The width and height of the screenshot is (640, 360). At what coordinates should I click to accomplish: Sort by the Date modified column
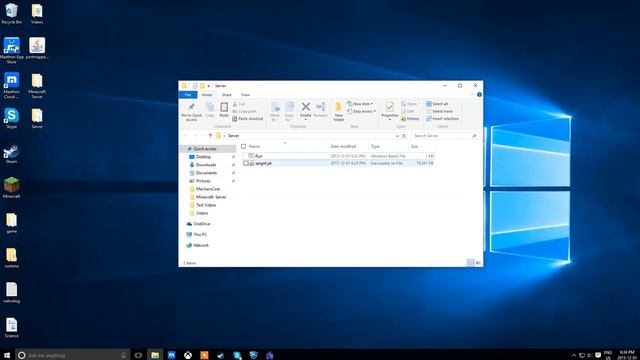(343, 146)
